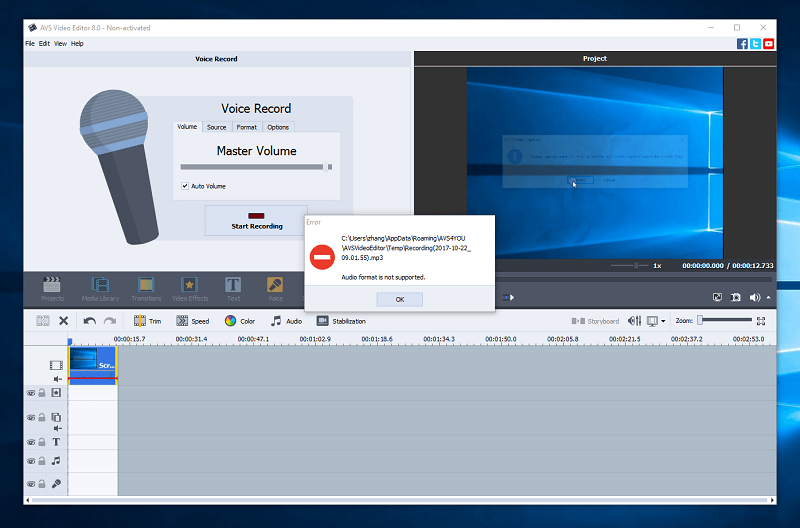
Task: Open the Trim tool
Action: pyautogui.click(x=147, y=321)
